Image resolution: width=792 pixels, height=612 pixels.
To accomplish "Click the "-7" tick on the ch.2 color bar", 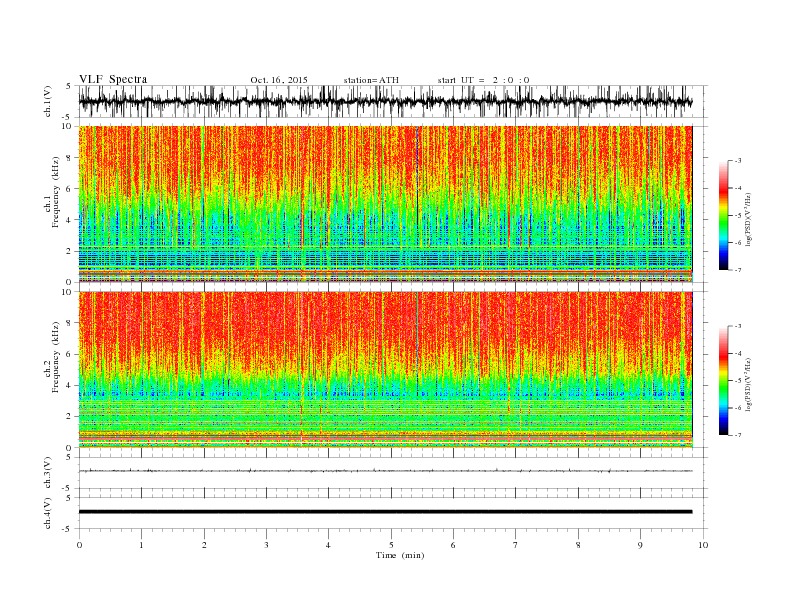I will [x=737, y=435].
